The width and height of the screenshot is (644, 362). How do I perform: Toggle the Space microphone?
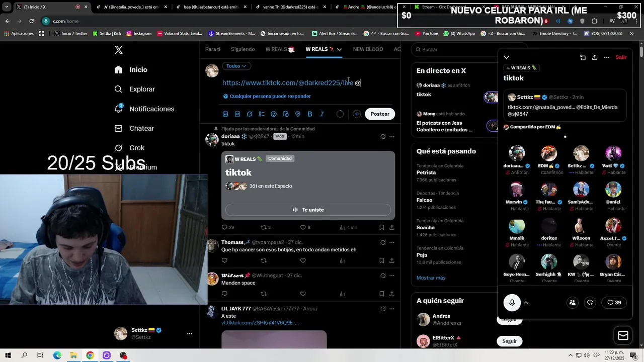[512, 303]
